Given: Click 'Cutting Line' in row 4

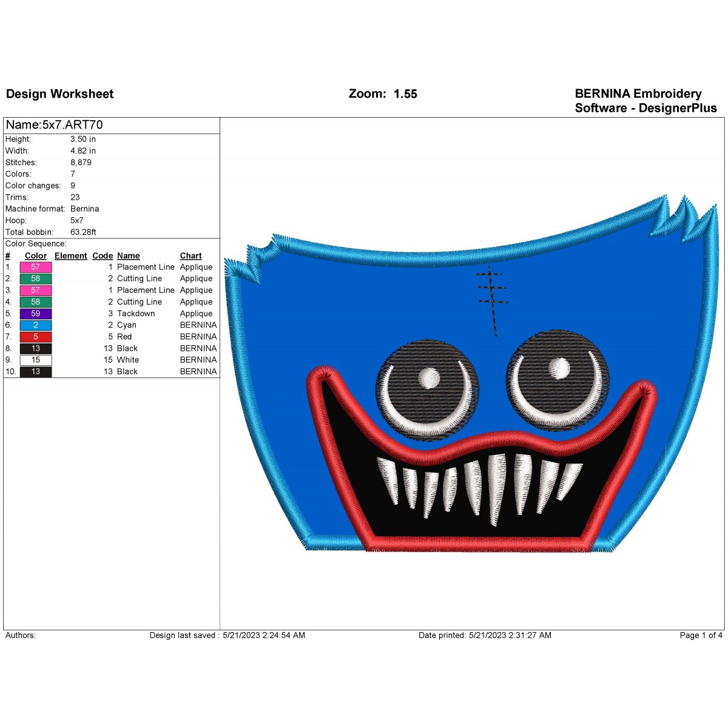Looking at the screenshot, I should 140,302.
